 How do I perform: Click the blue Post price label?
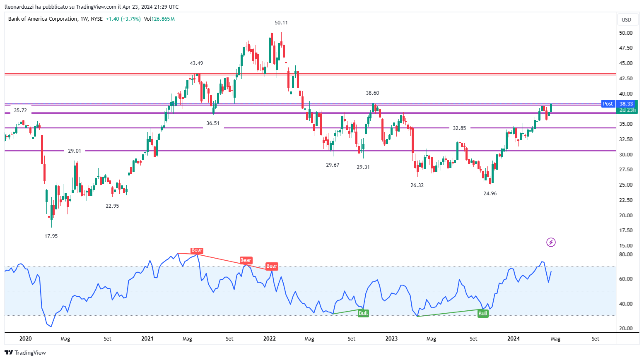(608, 104)
